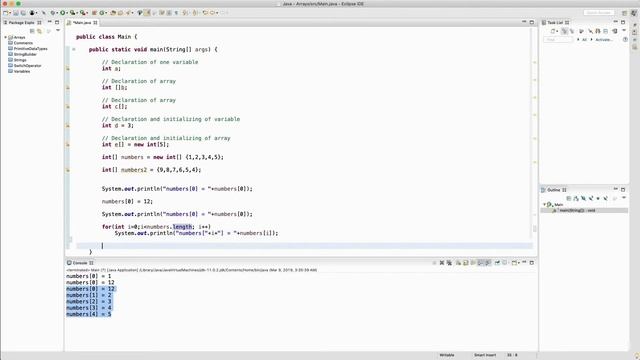Toggle Mark Occurrences in toolbar
Viewport: 640px width, 360px height.
pyautogui.click(x=147, y=13)
